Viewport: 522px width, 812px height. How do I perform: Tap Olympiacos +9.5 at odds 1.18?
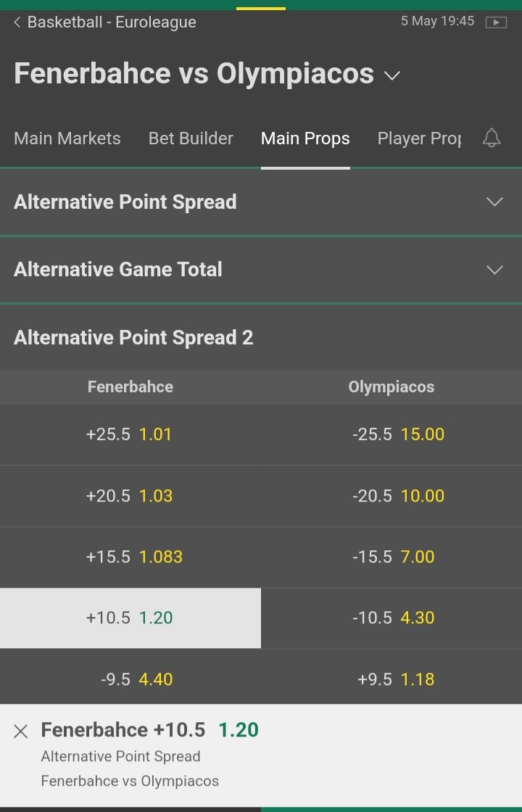point(391,679)
